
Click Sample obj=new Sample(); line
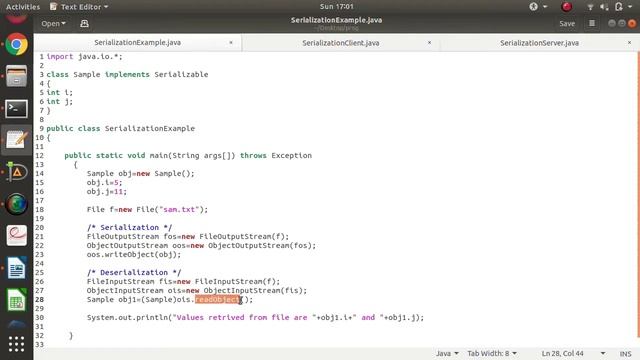coord(140,173)
